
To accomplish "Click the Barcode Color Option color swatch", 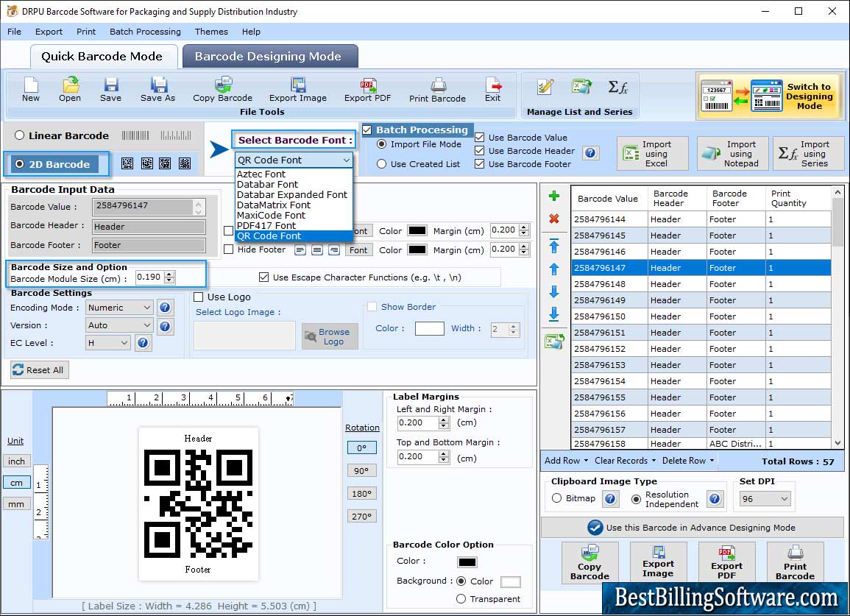I will point(467,562).
